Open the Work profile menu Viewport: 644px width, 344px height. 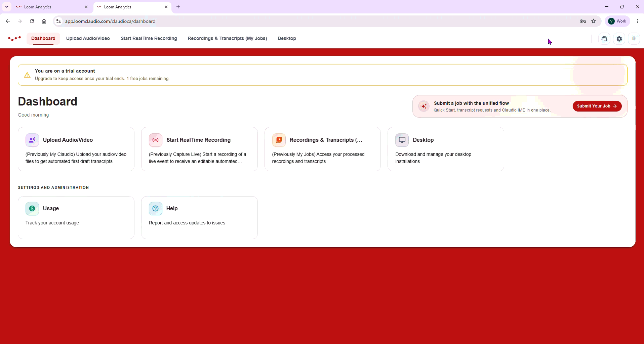tap(618, 21)
